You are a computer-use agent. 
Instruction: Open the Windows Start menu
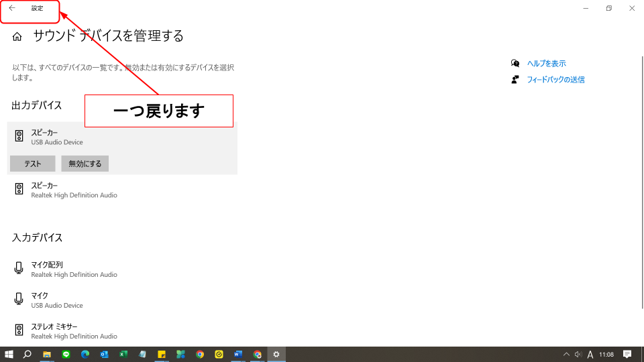click(x=9, y=354)
